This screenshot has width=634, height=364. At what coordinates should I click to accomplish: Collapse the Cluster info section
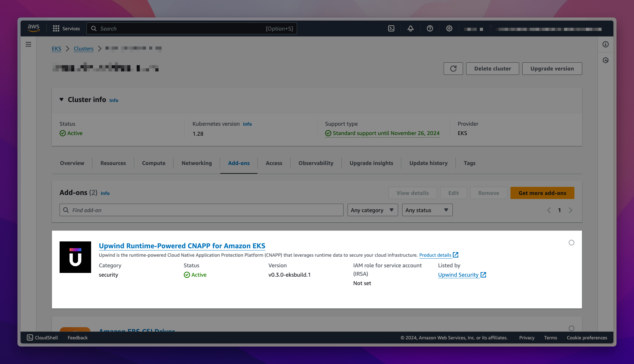pos(61,99)
